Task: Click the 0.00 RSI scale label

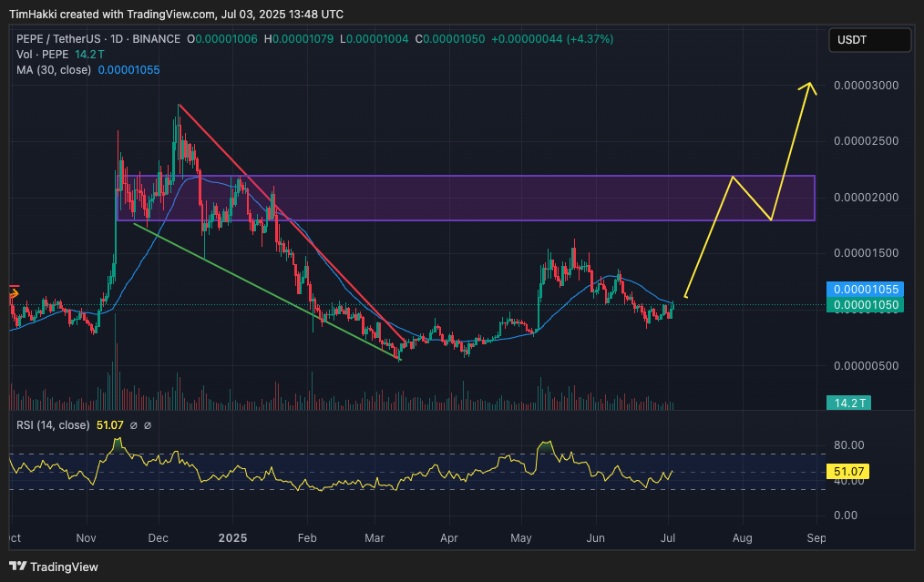Action: (846, 516)
